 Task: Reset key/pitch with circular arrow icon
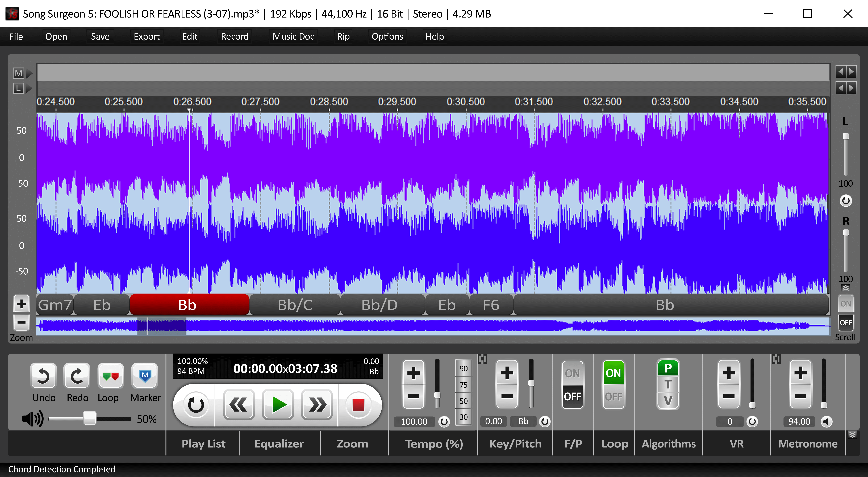(545, 421)
